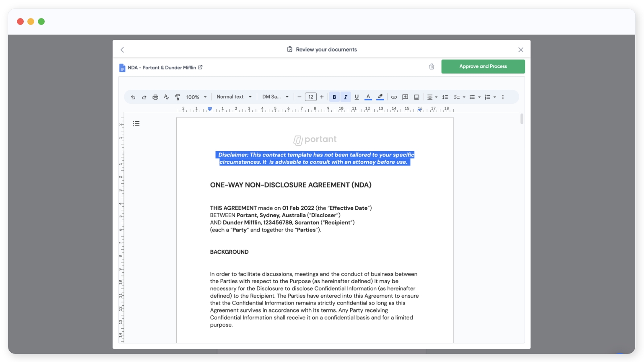Delete the document using the trash icon

431,67
